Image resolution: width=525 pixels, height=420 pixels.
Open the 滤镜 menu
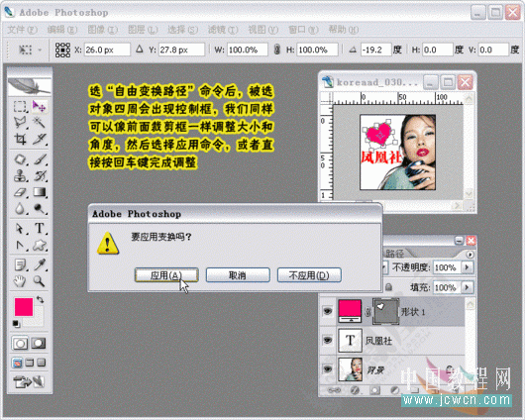[223, 30]
